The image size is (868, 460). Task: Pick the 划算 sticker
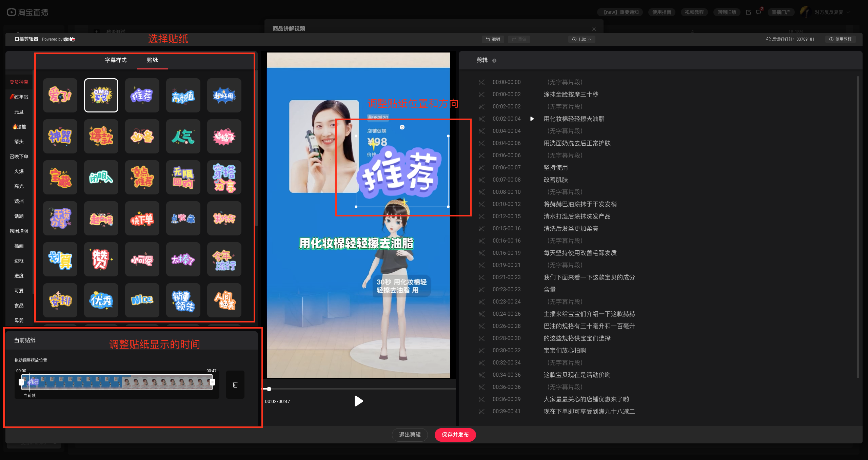(60, 259)
